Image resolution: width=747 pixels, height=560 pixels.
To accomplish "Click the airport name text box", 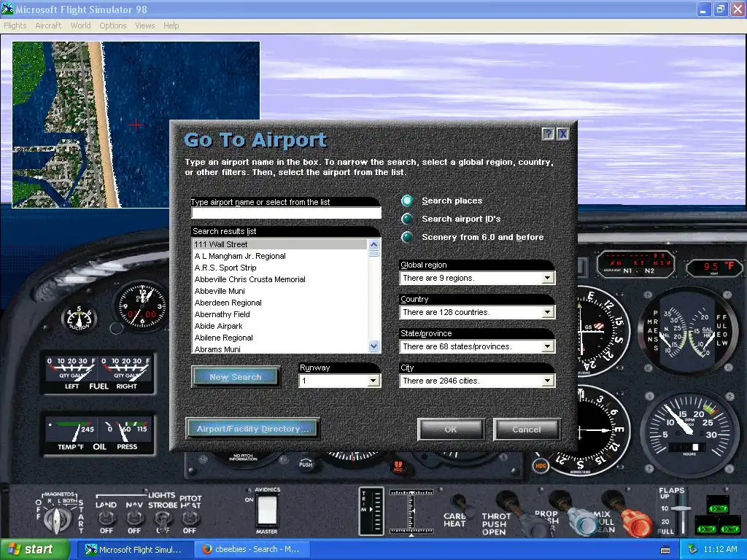I will coord(286,213).
